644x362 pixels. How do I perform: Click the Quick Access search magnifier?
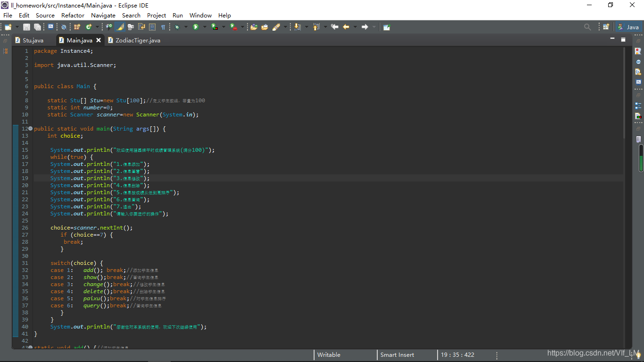pyautogui.click(x=587, y=27)
